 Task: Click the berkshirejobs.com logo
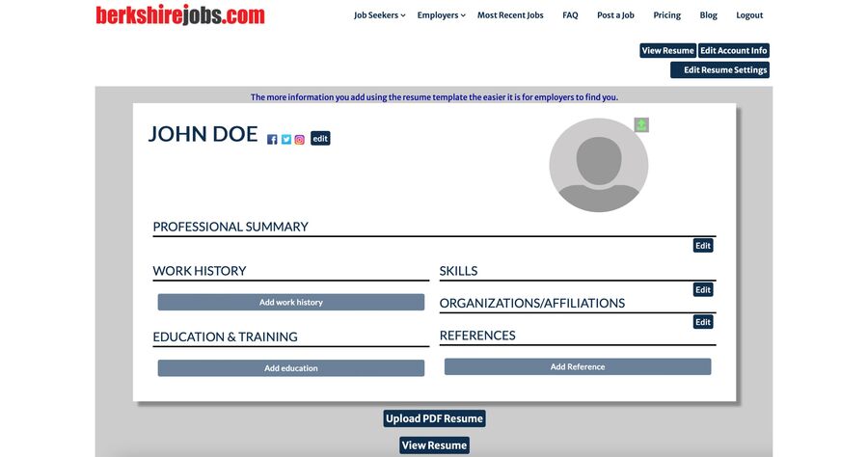coord(180,15)
